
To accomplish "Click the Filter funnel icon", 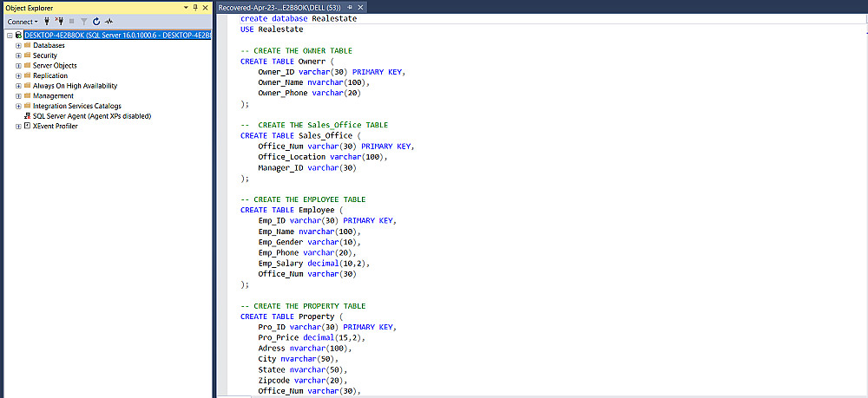I will (x=83, y=22).
